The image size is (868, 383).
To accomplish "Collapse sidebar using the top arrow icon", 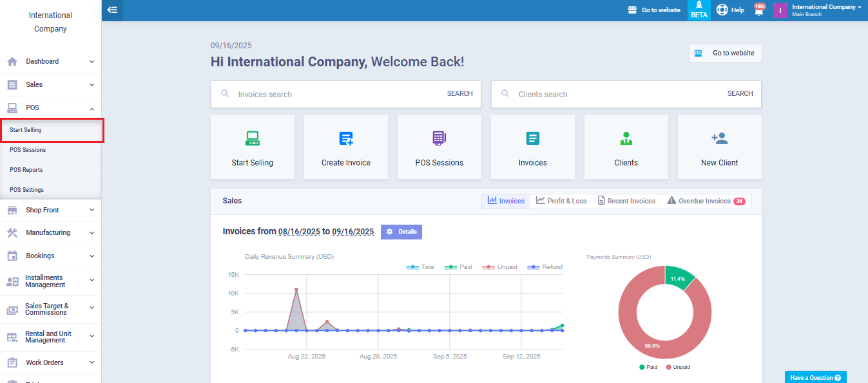I will 112,10.
